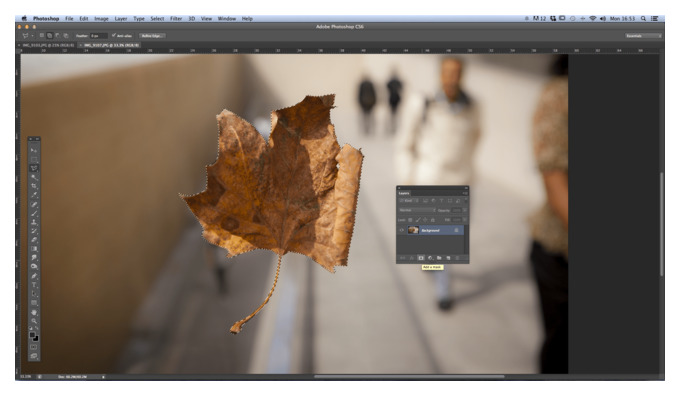680x396 pixels.
Task: Open the Fill slider dropdown arrow
Action: [x=464, y=220]
